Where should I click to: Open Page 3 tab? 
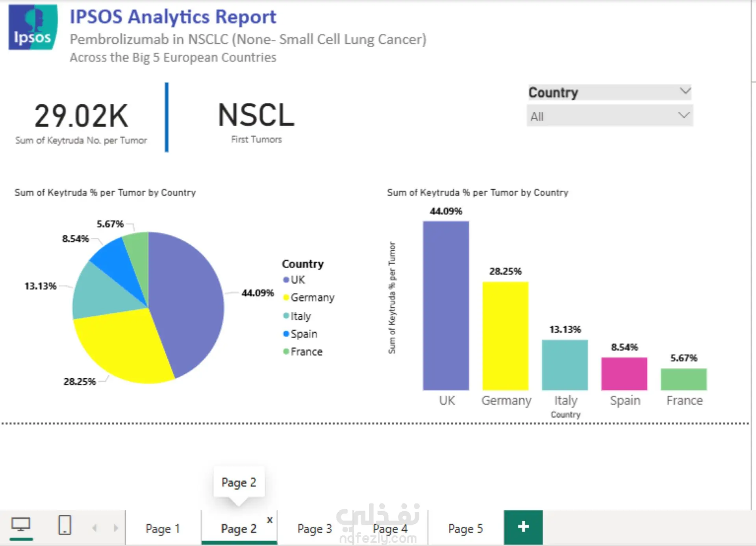coord(315,528)
